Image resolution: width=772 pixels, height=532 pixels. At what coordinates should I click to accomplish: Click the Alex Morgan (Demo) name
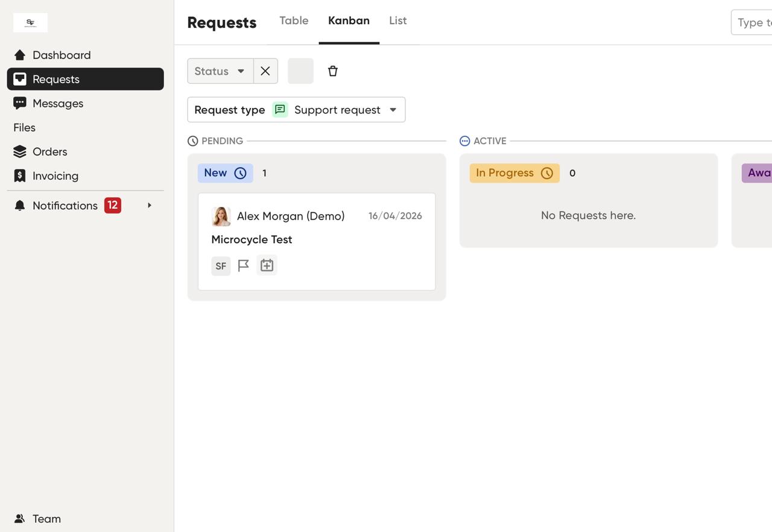point(291,217)
